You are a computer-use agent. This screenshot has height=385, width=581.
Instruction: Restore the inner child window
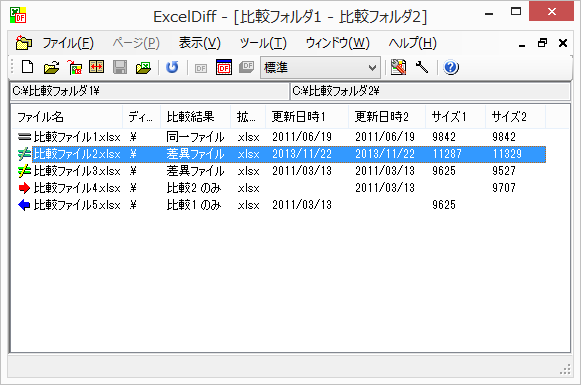(x=542, y=43)
